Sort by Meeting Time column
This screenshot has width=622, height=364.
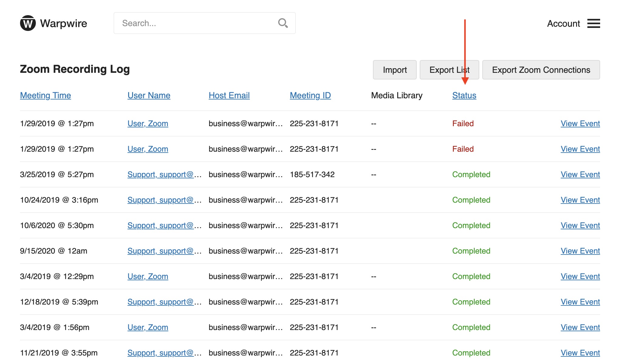[45, 95]
